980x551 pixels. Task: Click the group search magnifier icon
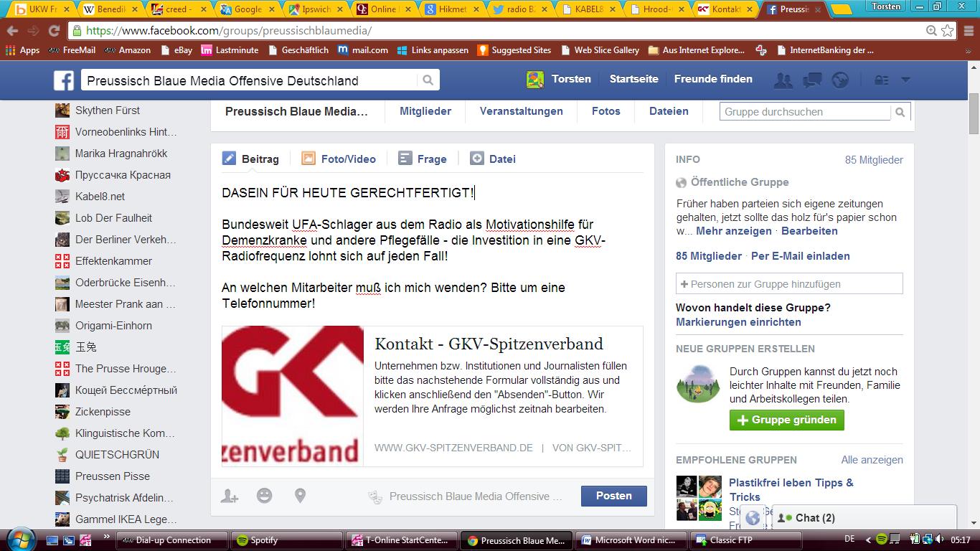click(x=900, y=112)
